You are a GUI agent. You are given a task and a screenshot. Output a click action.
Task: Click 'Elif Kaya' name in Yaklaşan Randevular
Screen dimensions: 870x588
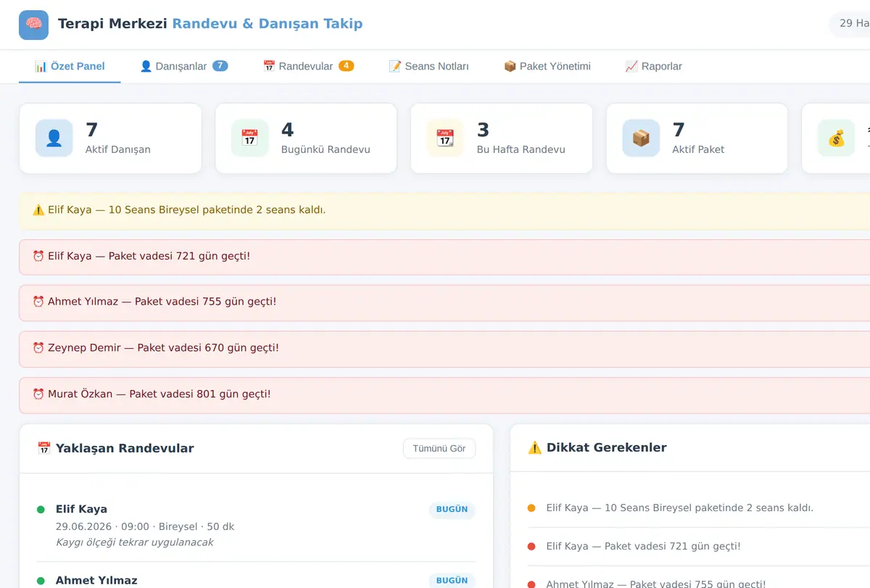click(81, 510)
